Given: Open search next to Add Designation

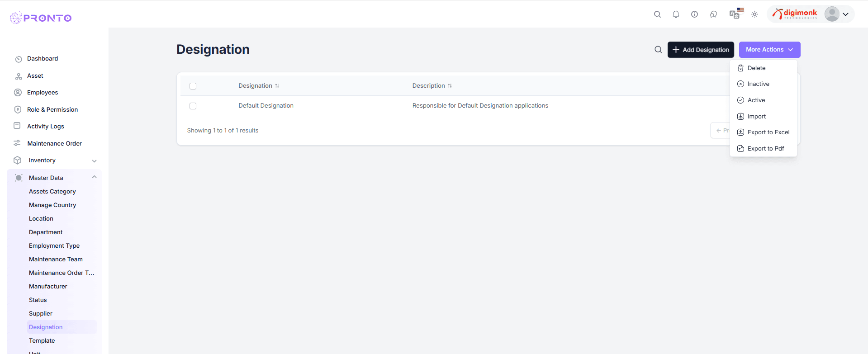Looking at the screenshot, I should (x=658, y=50).
